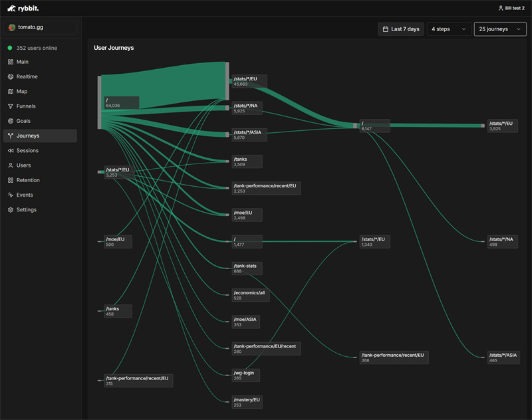
Task: Click the Sessions icon in sidebar
Action: click(x=10, y=151)
